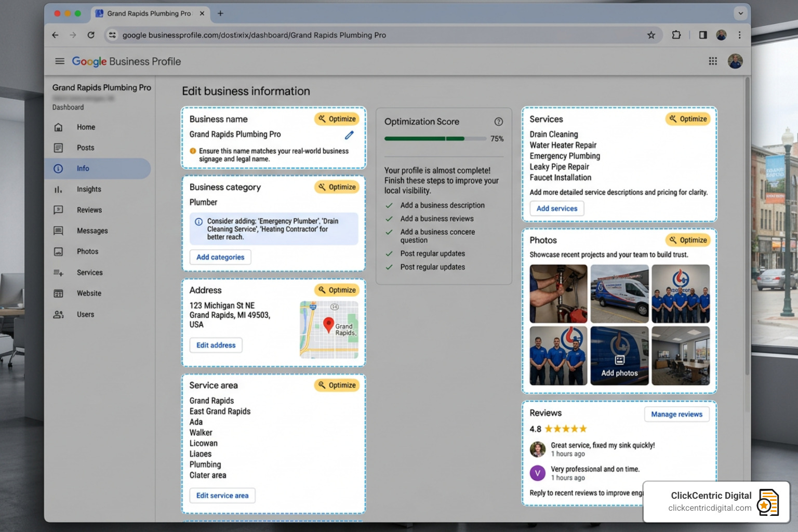Click the hamburger menu next to Google logo
798x532 pixels.
[x=60, y=61]
